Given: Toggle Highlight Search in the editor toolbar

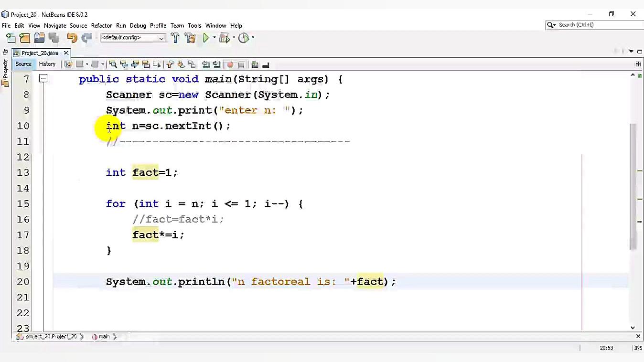Looking at the screenshot, I should (146, 64).
